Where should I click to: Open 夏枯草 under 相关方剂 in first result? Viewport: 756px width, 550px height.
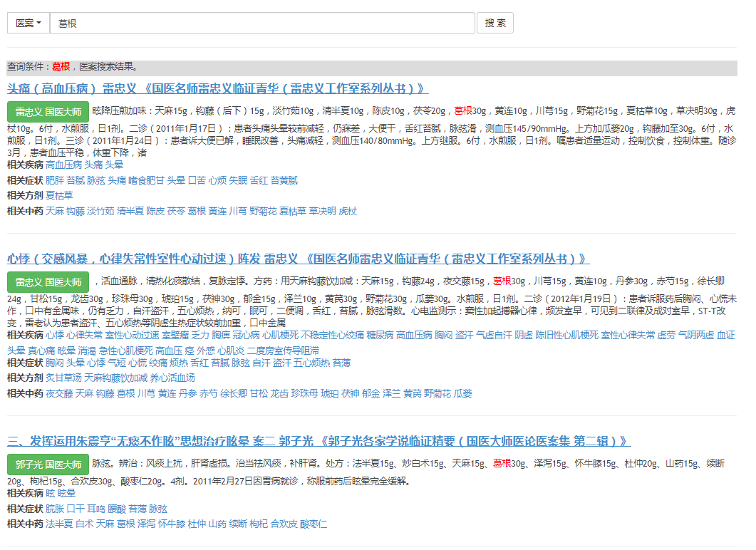[59, 196]
